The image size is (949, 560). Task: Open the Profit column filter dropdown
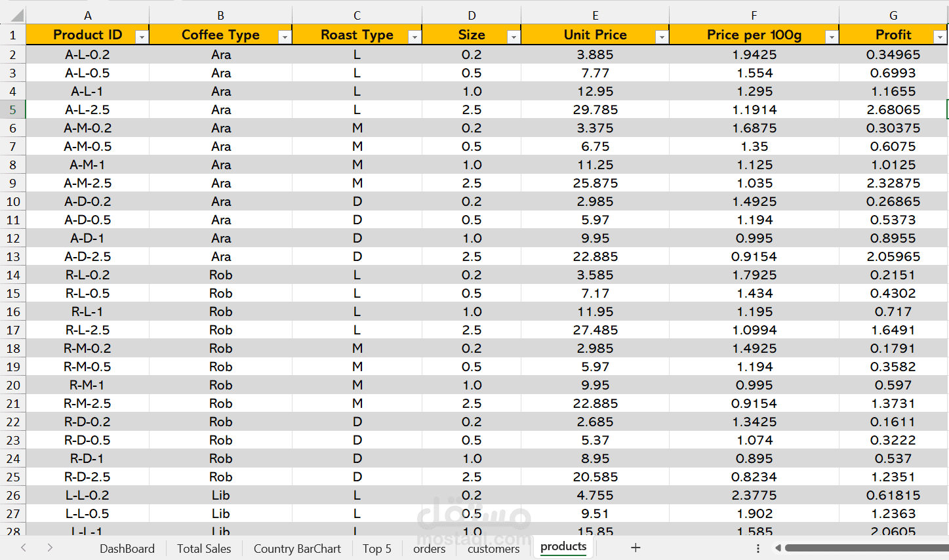coord(940,37)
